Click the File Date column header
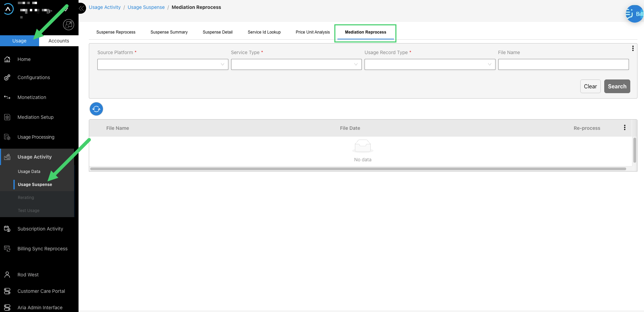This screenshot has width=644, height=312. click(350, 128)
